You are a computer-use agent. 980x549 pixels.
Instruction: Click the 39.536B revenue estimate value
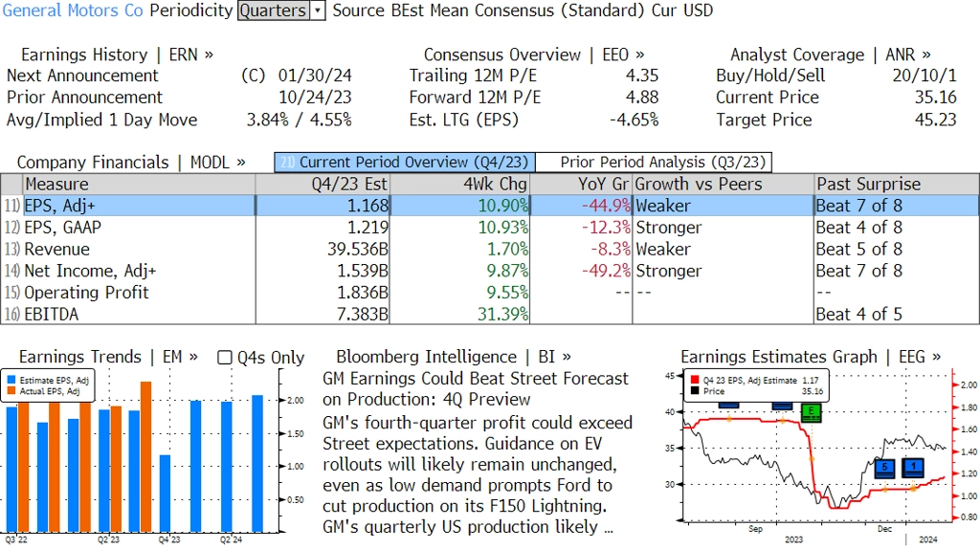(358, 250)
